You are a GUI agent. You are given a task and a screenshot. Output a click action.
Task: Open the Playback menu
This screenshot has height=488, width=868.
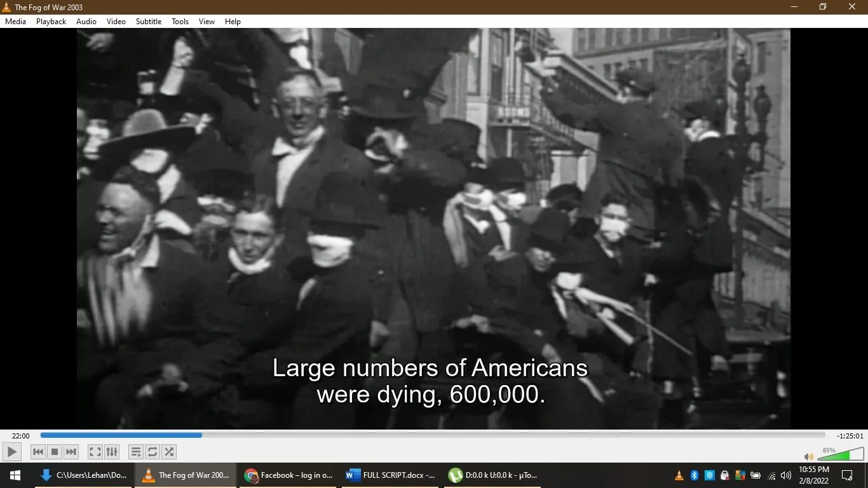[x=51, y=22]
